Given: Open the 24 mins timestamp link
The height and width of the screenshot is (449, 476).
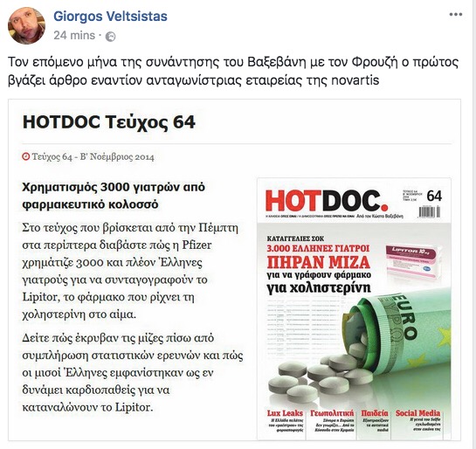Looking at the screenshot, I should coord(74,36).
